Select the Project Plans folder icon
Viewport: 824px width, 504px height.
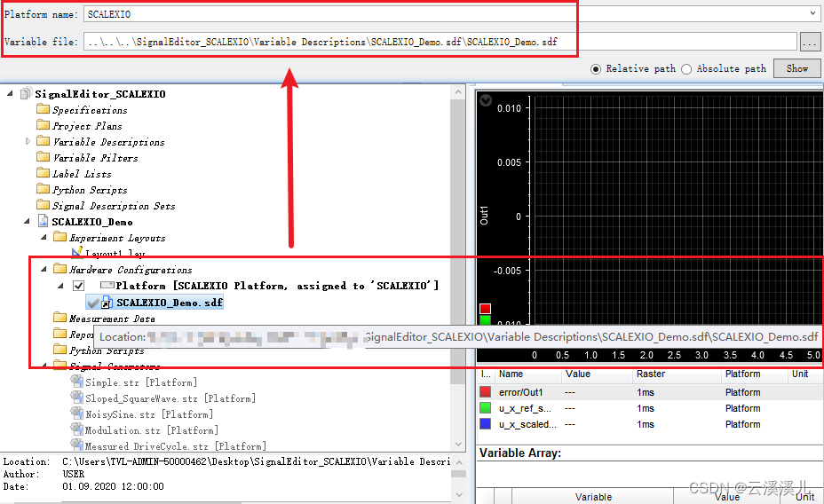(x=44, y=125)
